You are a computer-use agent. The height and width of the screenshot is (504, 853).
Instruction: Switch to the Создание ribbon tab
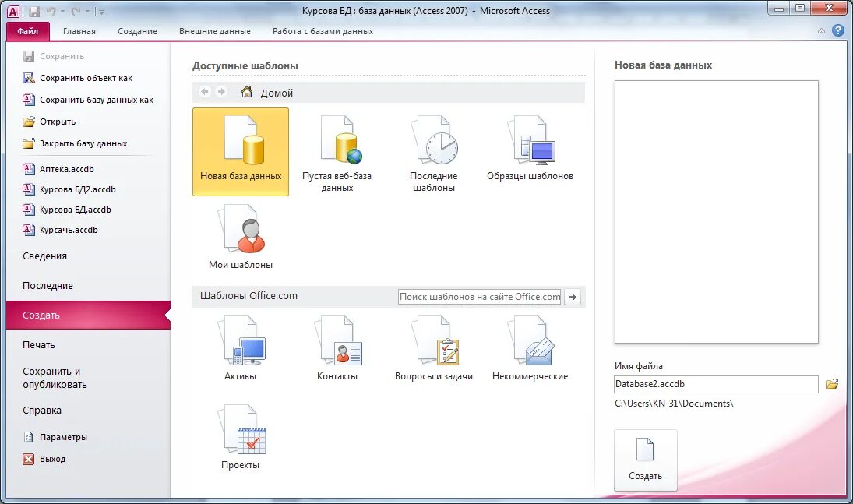138,31
